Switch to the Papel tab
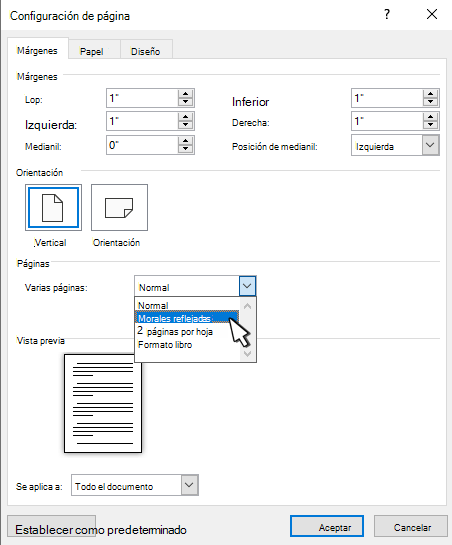 pyautogui.click(x=91, y=51)
